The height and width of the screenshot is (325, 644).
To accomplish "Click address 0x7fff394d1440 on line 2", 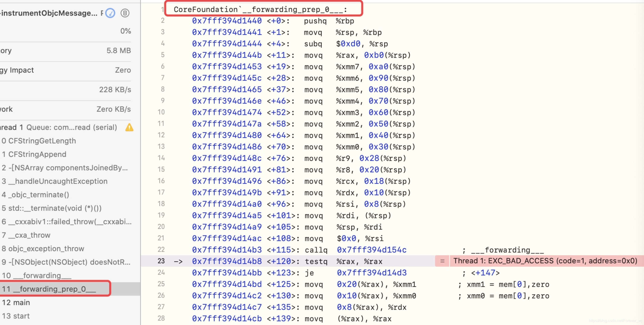I will [x=227, y=21].
